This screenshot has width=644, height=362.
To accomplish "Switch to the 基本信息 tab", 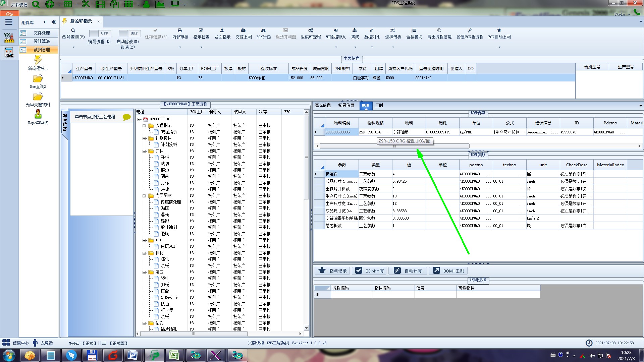I will [322, 106].
